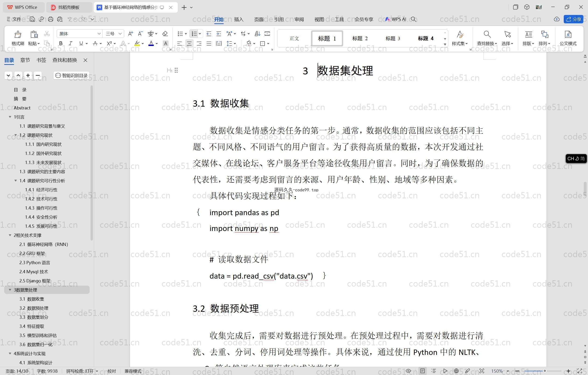Screen dimensions: 588x375
Task: Click the Cut scissors icon
Action: click(47, 34)
